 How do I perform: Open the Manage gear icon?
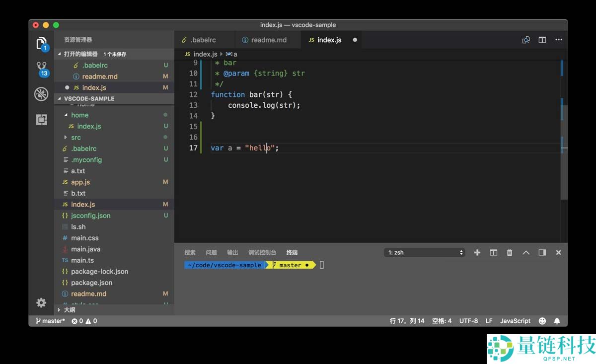tap(41, 302)
